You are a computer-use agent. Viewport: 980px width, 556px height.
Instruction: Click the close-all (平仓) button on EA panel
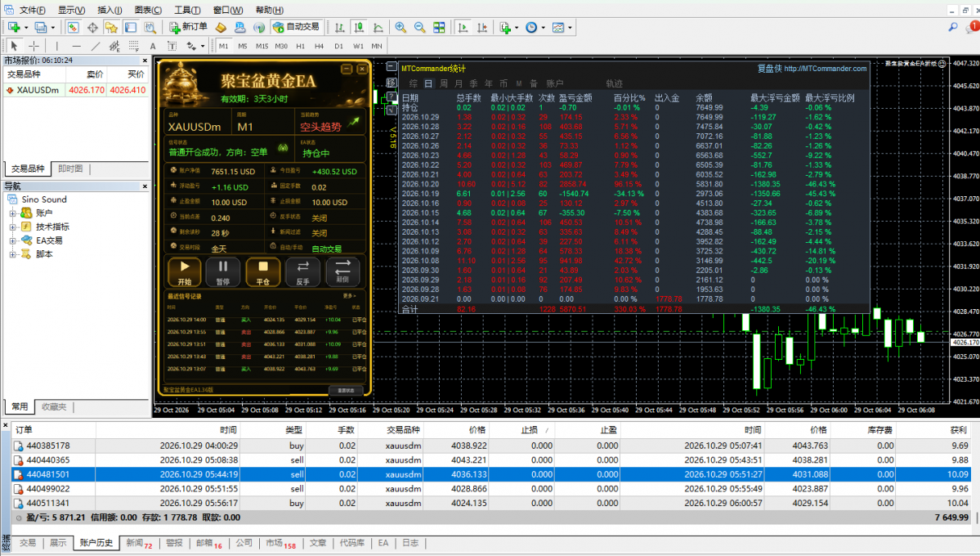coord(262,272)
